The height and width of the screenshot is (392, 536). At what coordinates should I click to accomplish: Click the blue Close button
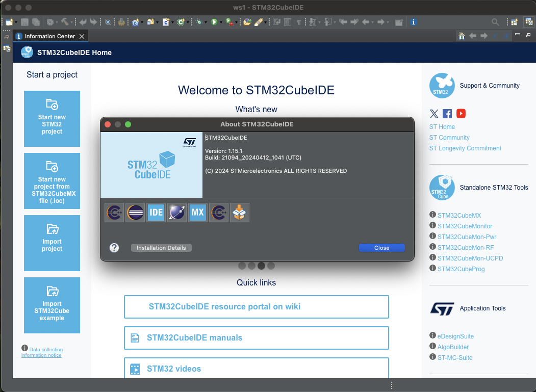click(382, 248)
